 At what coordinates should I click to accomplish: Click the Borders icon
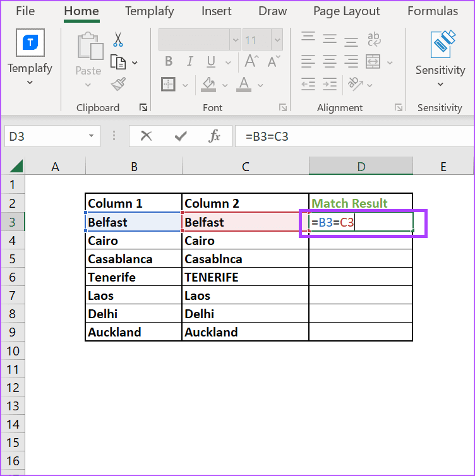(168, 85)
